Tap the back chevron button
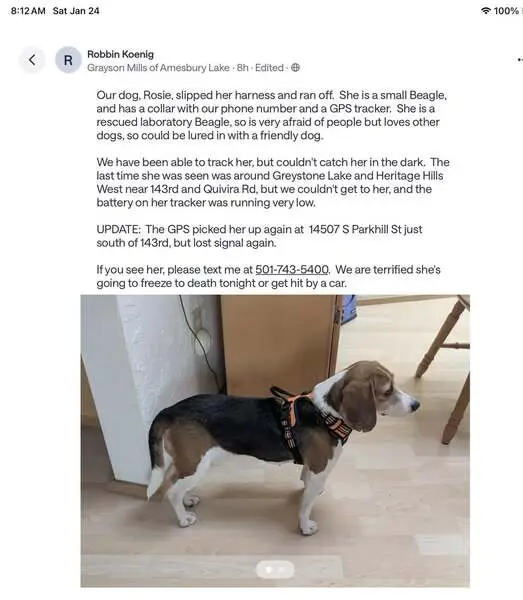The image size is (523, 600). (32, 60)
